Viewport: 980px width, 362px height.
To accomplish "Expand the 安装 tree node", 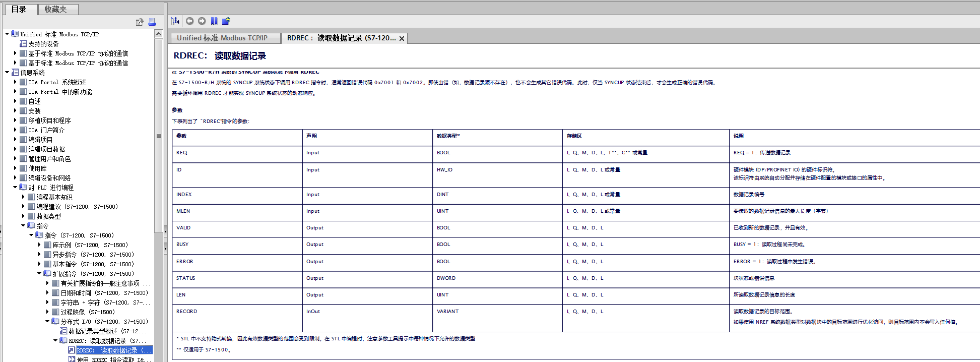I will (x=15, y=111).
